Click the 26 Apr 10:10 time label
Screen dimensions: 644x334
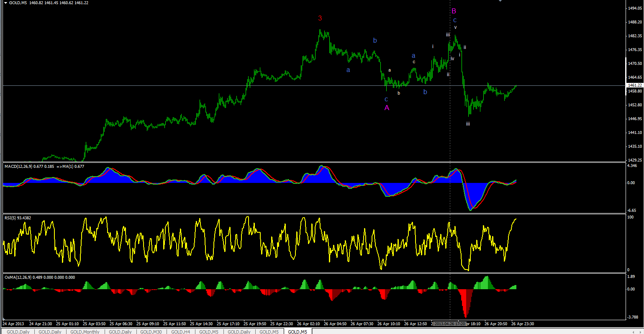click(x=389, y=324)
